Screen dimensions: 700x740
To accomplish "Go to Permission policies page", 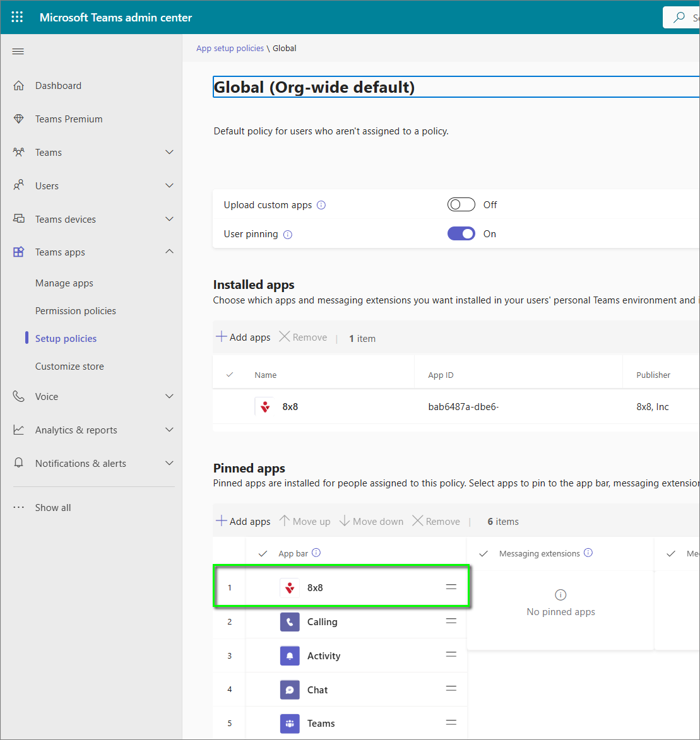I will tap(76, 311).
